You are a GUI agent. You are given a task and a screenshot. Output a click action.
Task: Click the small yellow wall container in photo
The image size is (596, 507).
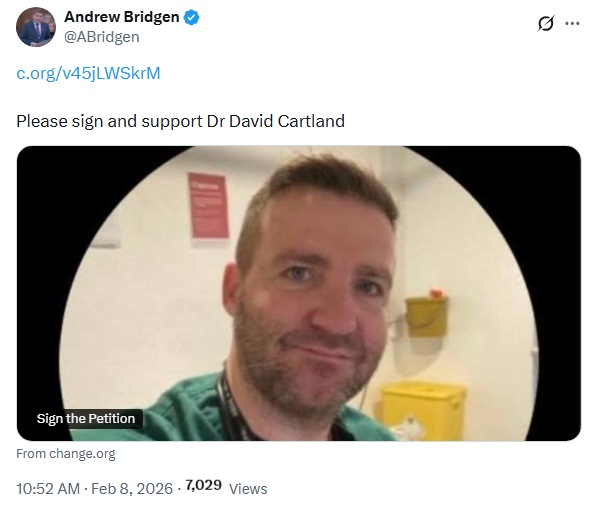coord(426,314)
